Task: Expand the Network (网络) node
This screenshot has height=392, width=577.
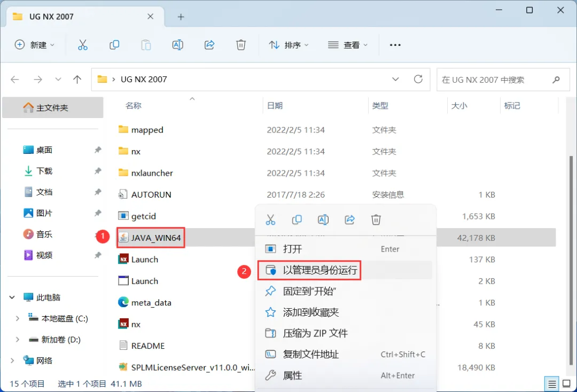Action: point(12,360)
